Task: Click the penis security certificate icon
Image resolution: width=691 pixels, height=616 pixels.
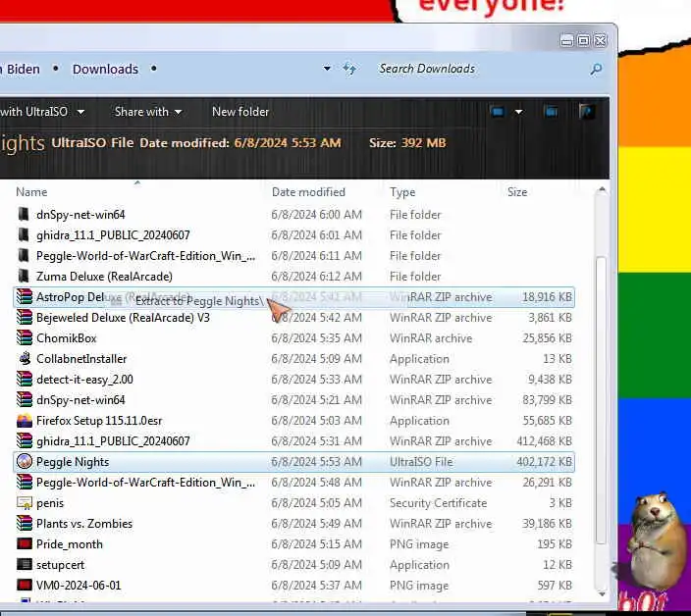Action: click(x=25, y=503)
